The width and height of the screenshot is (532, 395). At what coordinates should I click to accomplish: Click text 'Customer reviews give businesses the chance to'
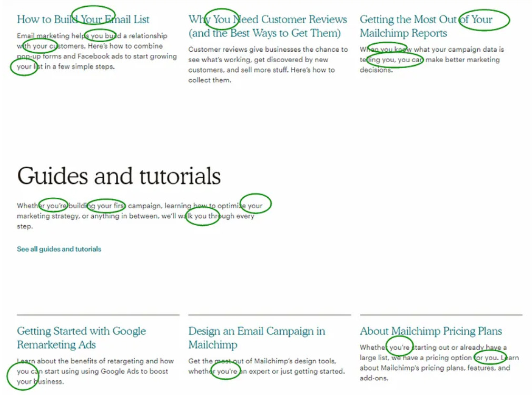pos(268,49)
